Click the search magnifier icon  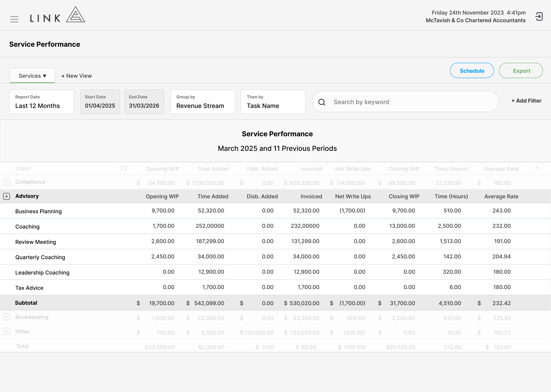tap(322, 102)
